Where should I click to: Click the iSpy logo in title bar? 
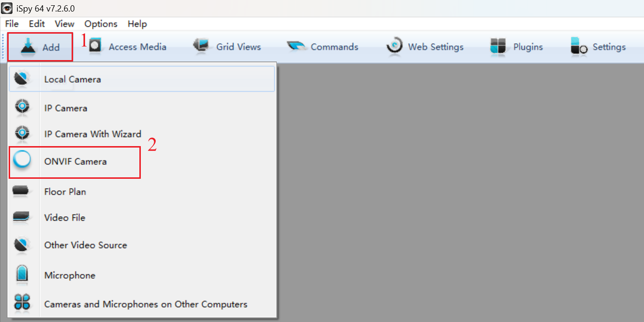(8, 8)
